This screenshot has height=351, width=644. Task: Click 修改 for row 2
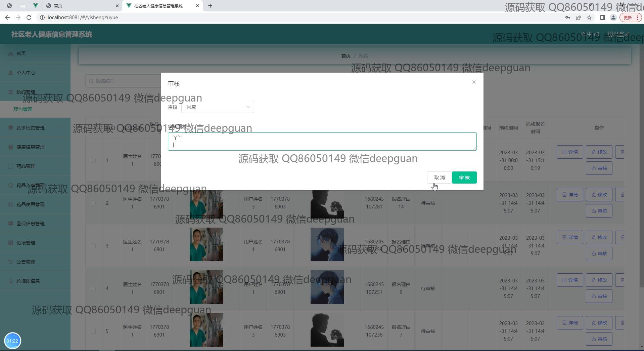[x=599, y=195]
